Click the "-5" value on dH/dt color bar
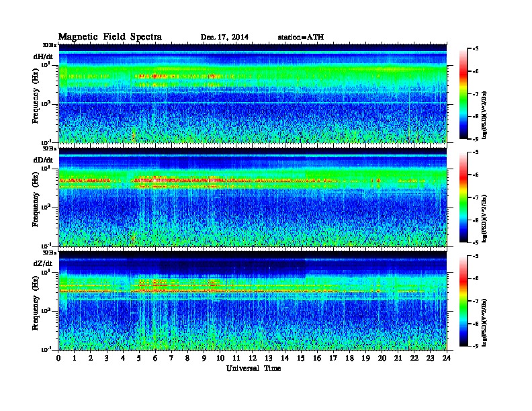 click(476, 49)
